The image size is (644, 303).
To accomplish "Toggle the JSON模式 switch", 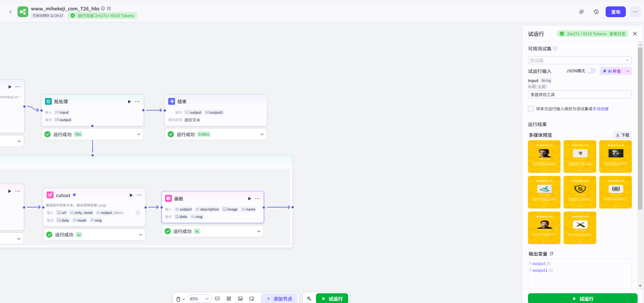I will click(x=591, y=71).
